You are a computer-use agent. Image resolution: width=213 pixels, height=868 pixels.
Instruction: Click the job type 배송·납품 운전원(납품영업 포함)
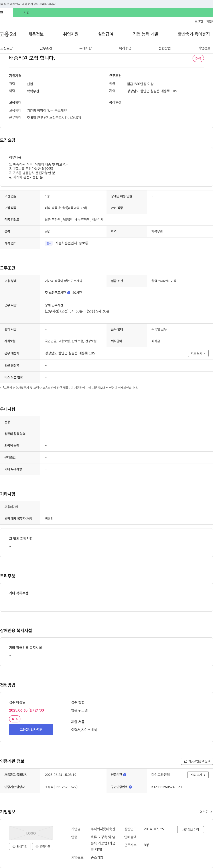(66, 208)
